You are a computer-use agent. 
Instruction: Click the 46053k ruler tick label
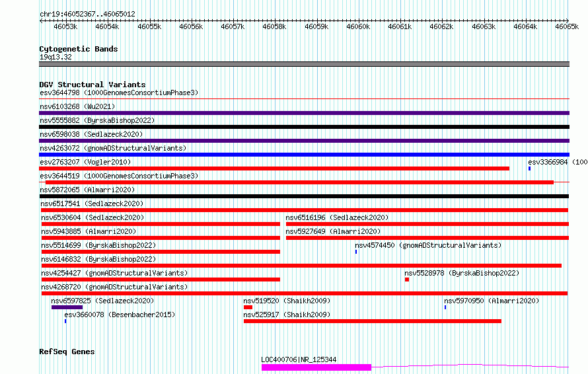(x=65, y=26)
